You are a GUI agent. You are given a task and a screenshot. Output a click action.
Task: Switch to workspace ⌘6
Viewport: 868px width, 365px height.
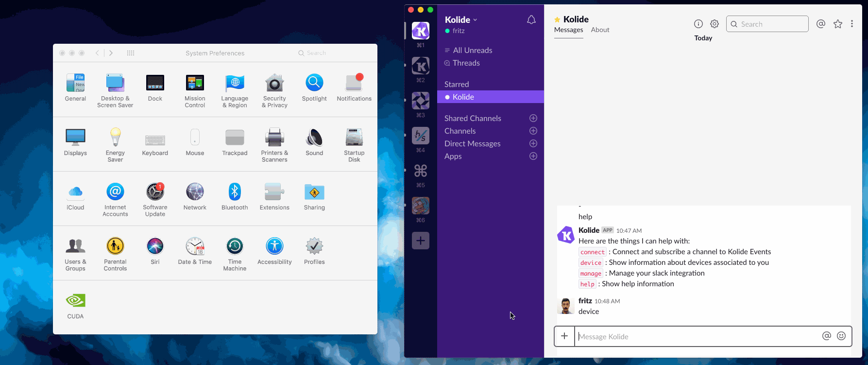[x=421, y=206]
